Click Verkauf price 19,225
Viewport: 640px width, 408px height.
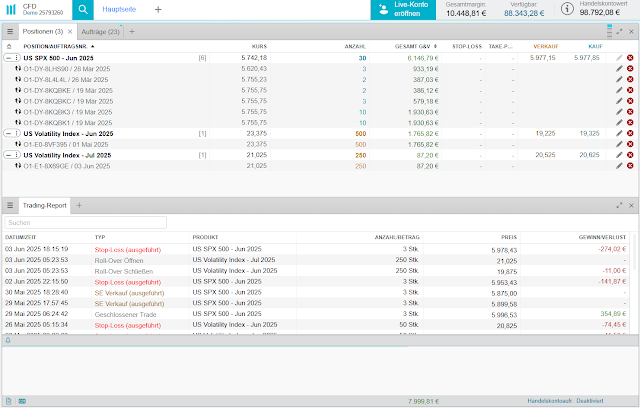545,133
